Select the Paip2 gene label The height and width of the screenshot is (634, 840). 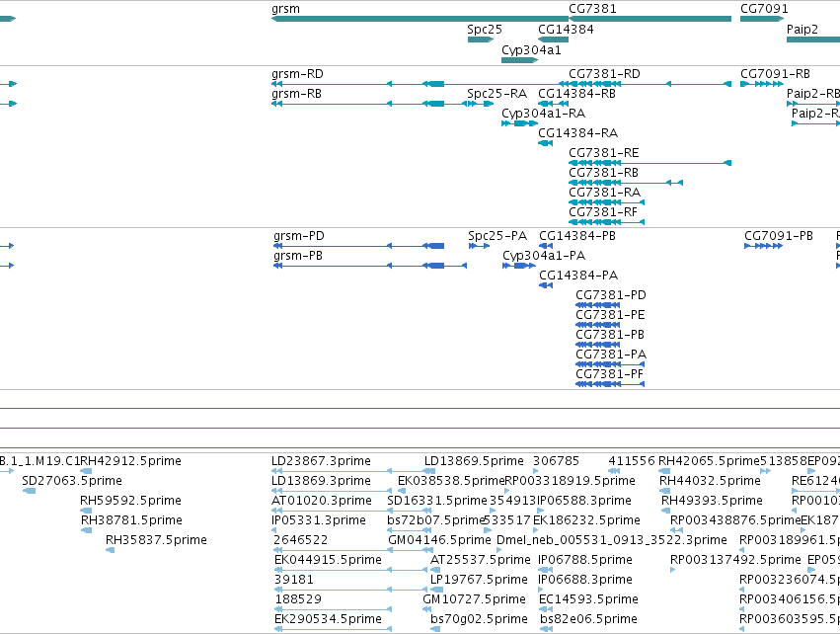[802, 30]
